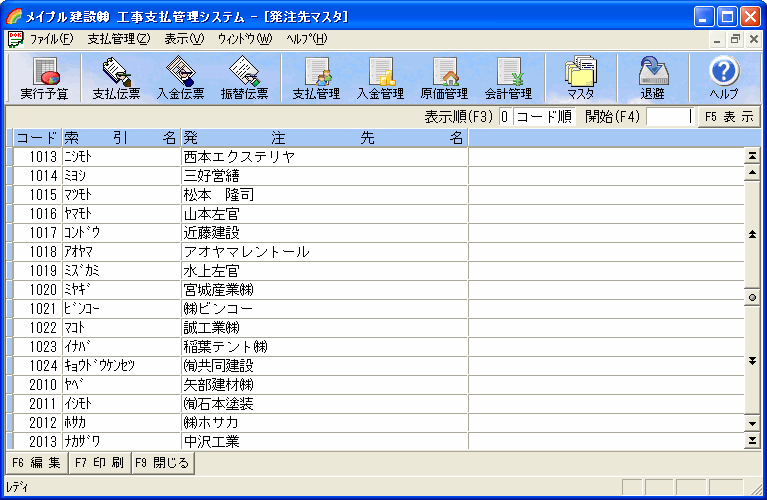Screen dimensions: 767x500
Task: Open the 実行予算 toolbar icon
Action: click(x=45, y=78)
